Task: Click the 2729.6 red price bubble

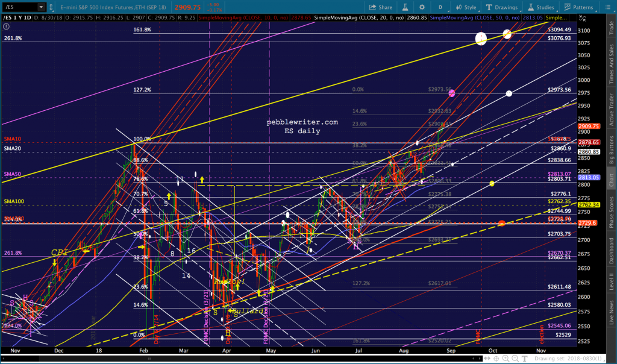Action: 587,223
